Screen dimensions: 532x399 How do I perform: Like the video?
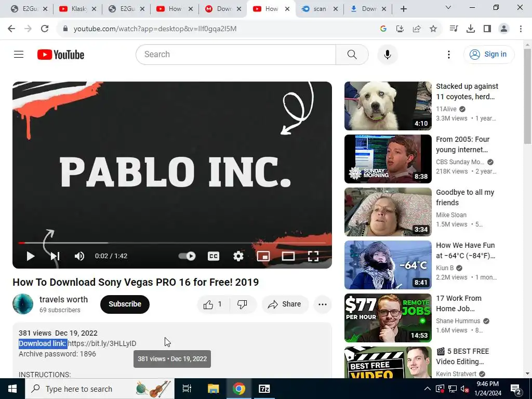[212, 304]
